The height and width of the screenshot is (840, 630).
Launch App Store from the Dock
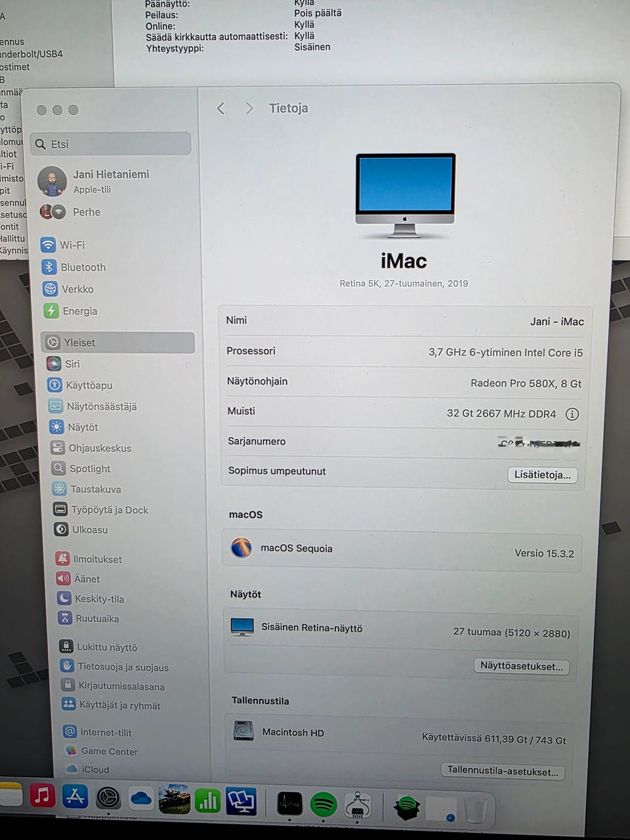[75, 797]
